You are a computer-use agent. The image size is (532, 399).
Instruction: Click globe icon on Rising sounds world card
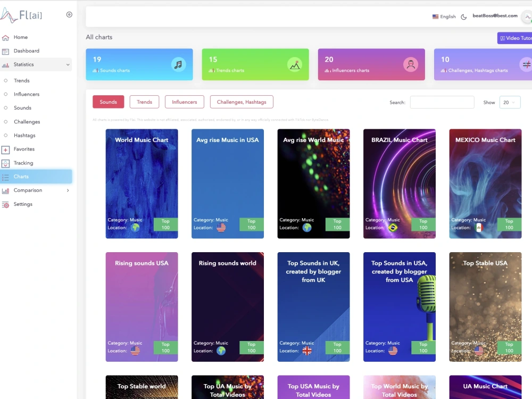click(221, 351)
